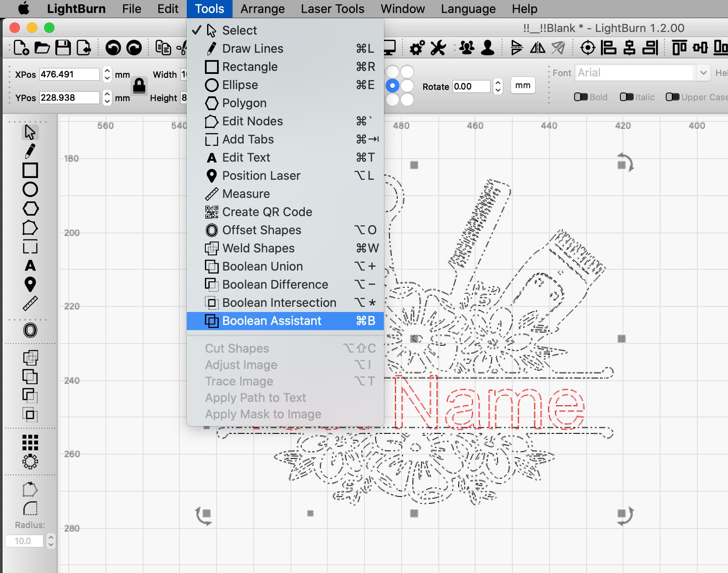Select the center anchor radio button
Viewport: 728px width, 573px height.
coord(393,86)
